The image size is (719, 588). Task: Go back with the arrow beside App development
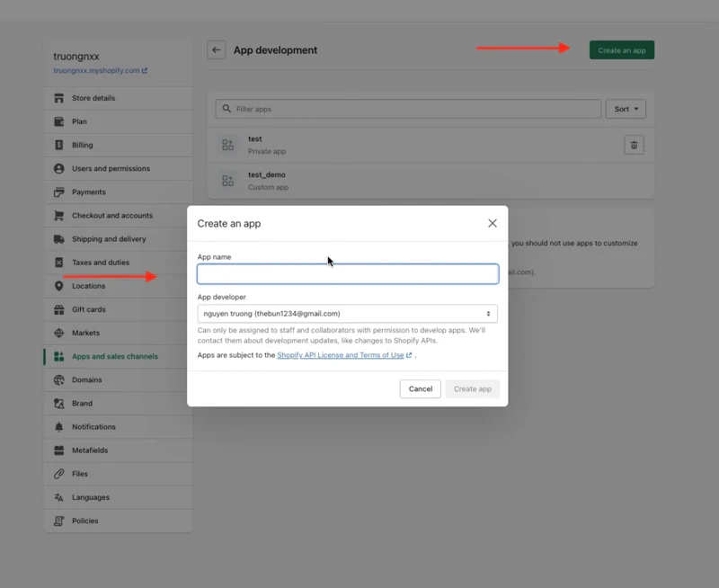tap(216, 50)
